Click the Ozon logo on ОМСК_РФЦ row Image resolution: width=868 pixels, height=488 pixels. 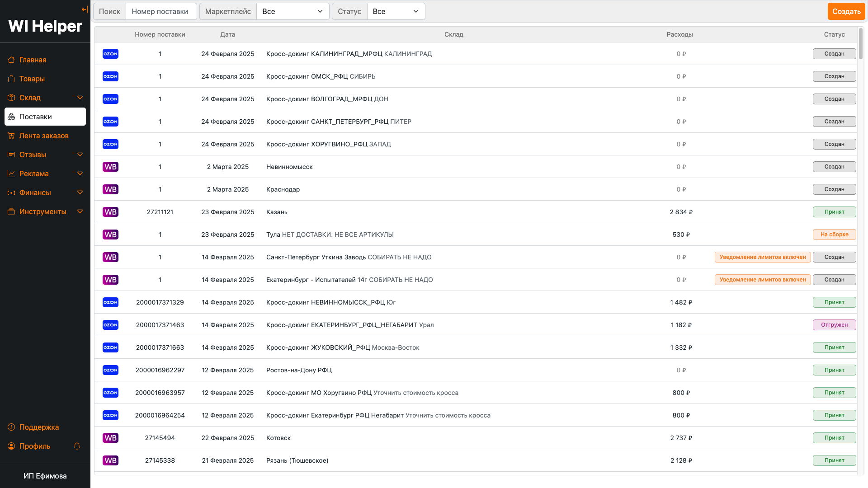(x=110, y=76)
